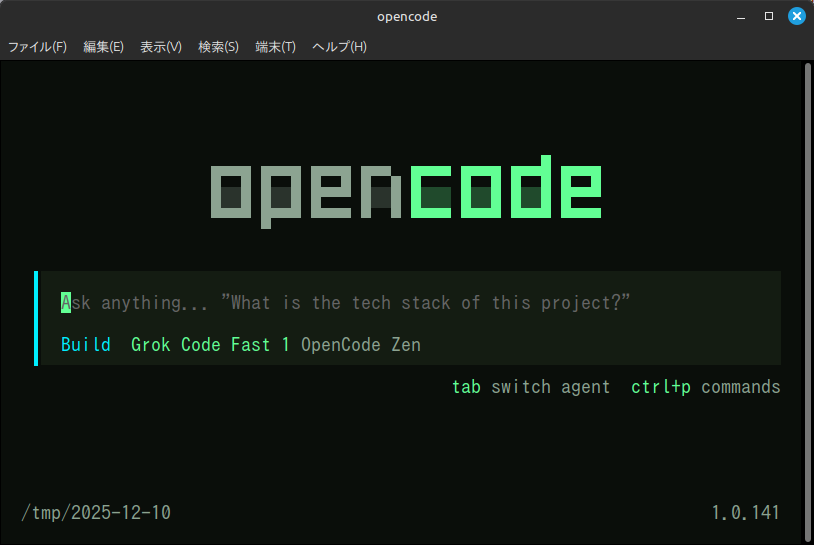Maximize the opencode window
Image resolution: width=814 pixels, height=545 pixels.
click(x=769, y=17)
